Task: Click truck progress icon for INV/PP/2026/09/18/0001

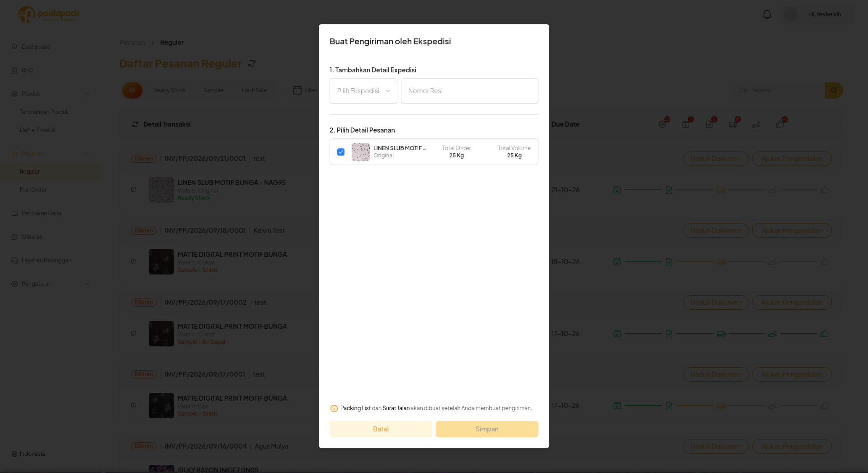Action: tap(721, 262)
